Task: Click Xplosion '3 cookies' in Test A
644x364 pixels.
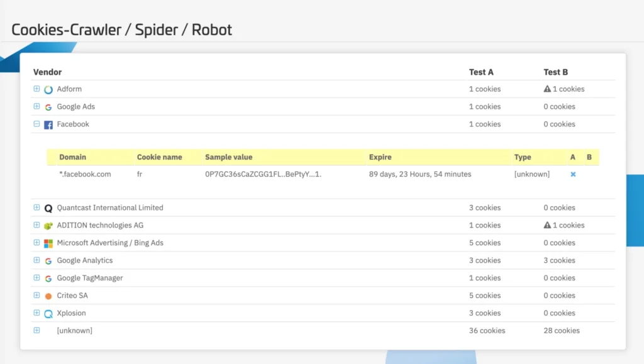Action: pos(485,313)
